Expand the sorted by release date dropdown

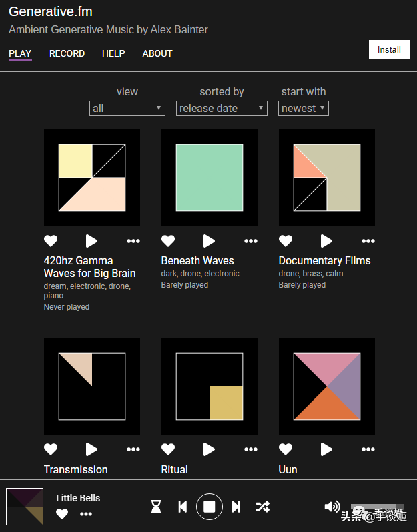tap(222, 109)
